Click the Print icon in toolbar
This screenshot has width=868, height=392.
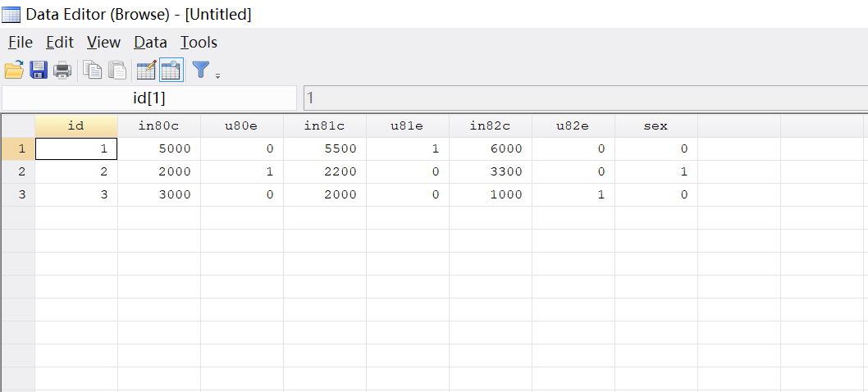(62, 71)
